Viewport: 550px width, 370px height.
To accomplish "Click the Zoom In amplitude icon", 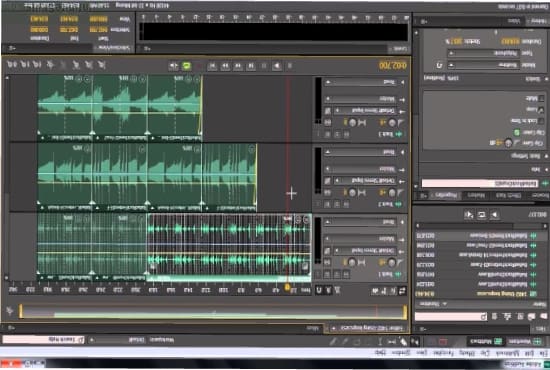I will [x=101, y=65].
